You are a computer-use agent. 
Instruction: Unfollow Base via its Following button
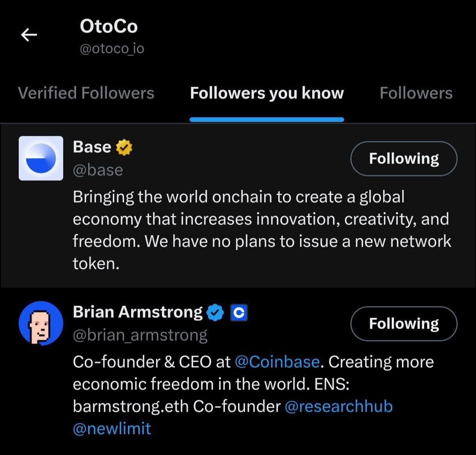point(404,158)
